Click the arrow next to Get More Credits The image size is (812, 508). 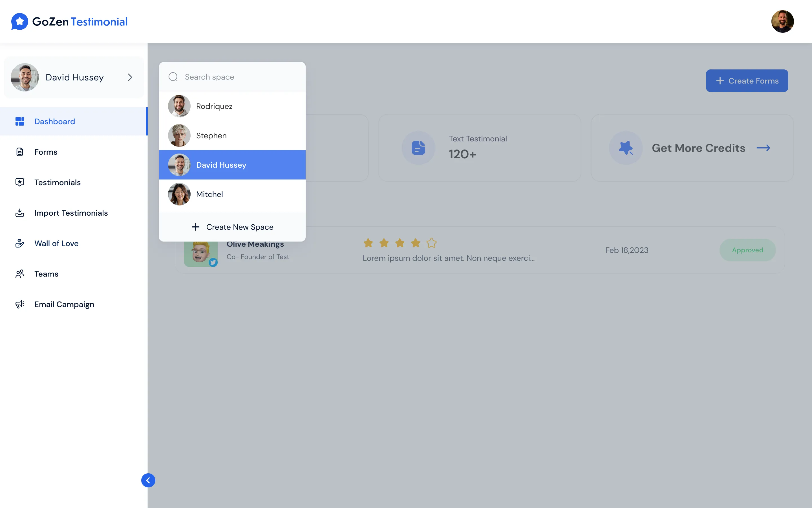click(x=763, y=148)
